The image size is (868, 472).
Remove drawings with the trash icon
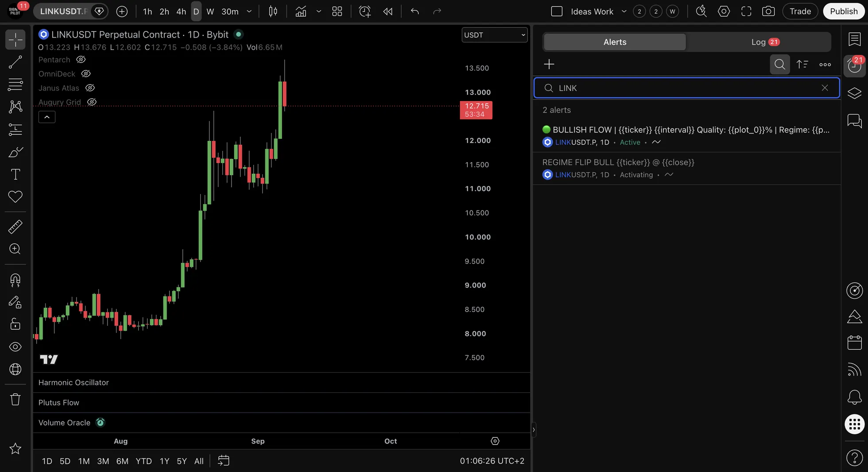tap(15, 399)
